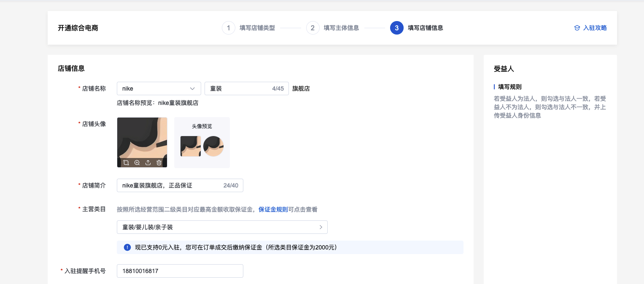Click the circular avatar preview

point(213,146)
